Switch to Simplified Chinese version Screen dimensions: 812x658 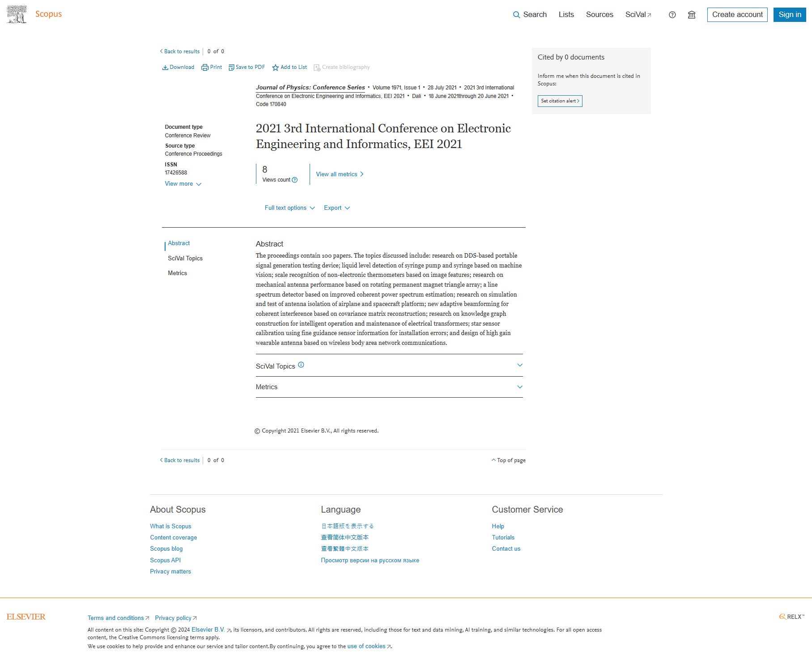point(345,538)
